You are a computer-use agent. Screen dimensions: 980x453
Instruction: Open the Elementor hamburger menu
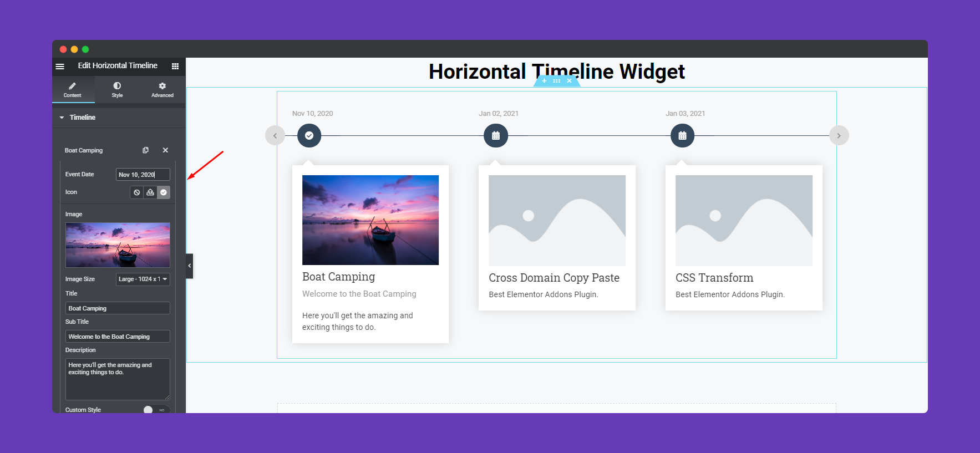60,66
